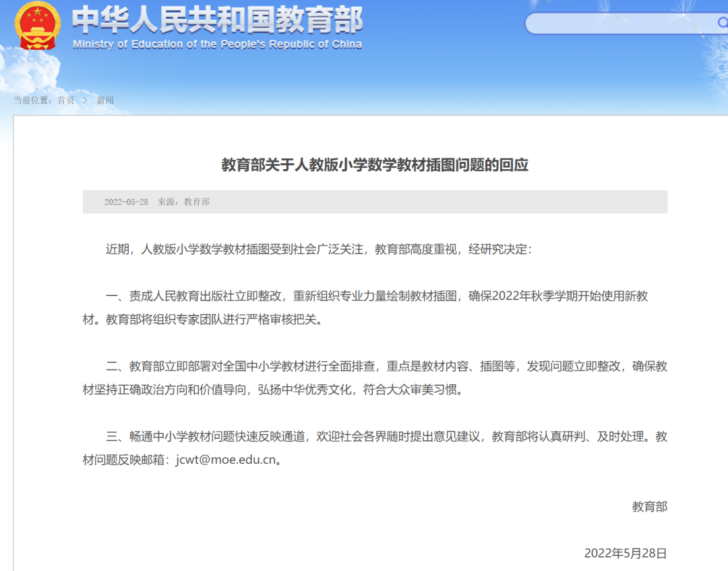Click the Ministry of Education English subtitle
Screen dimensions: 728x571
tap(217, 44)
